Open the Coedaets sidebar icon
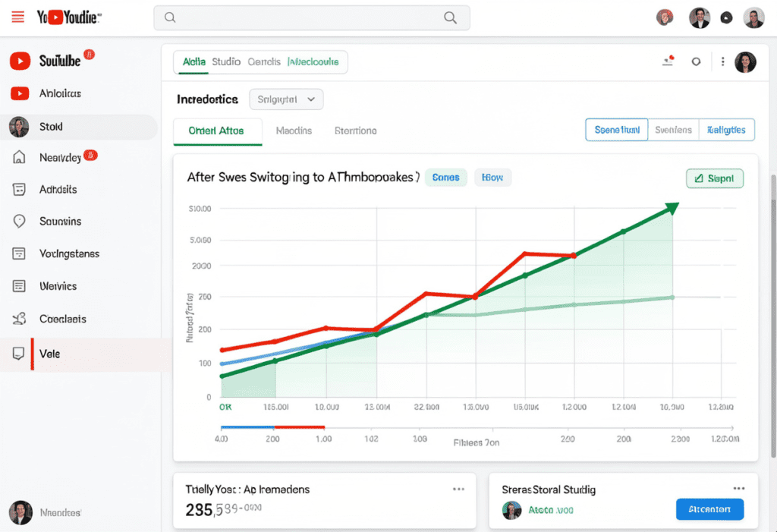Image resolution: width=777 pixels, height=532 pixels. point(20,320)
